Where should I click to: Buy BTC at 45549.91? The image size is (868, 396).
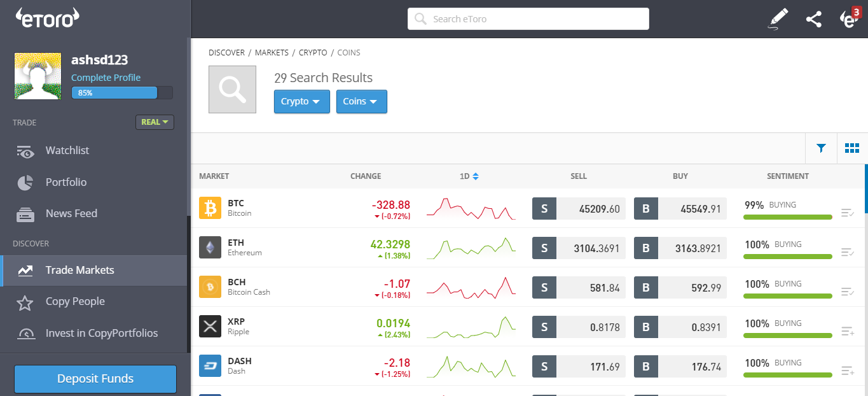coord(680,208)
